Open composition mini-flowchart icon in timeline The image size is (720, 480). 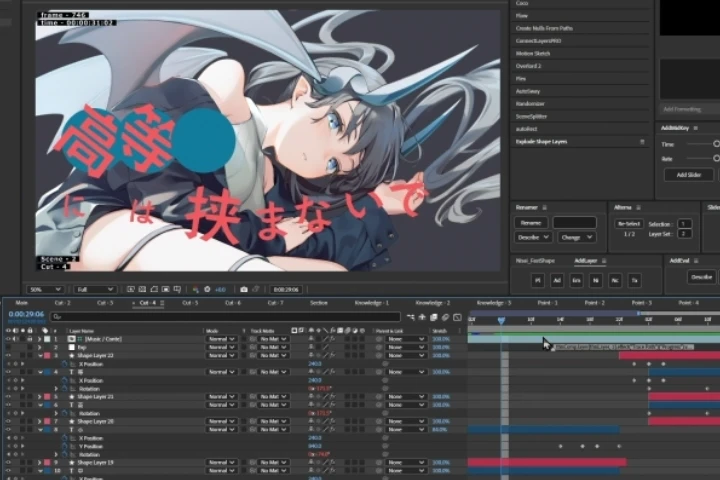(x=410, y=317)
